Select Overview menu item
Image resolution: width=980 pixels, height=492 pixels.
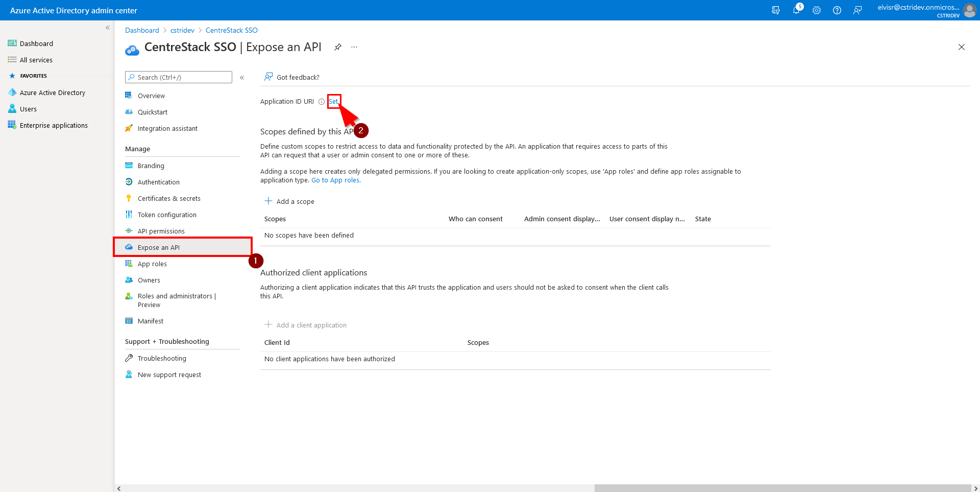point(151,96)
